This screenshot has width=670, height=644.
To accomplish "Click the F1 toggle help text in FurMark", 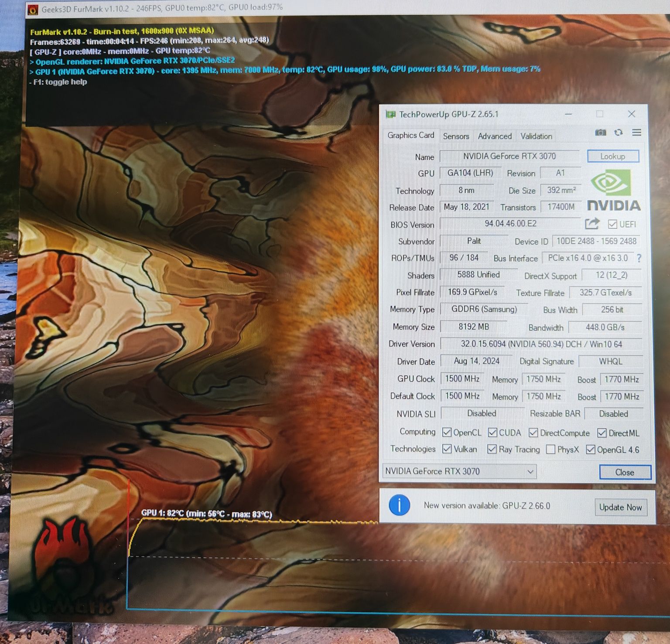I will pyautogui.click(x=58, y=82).
